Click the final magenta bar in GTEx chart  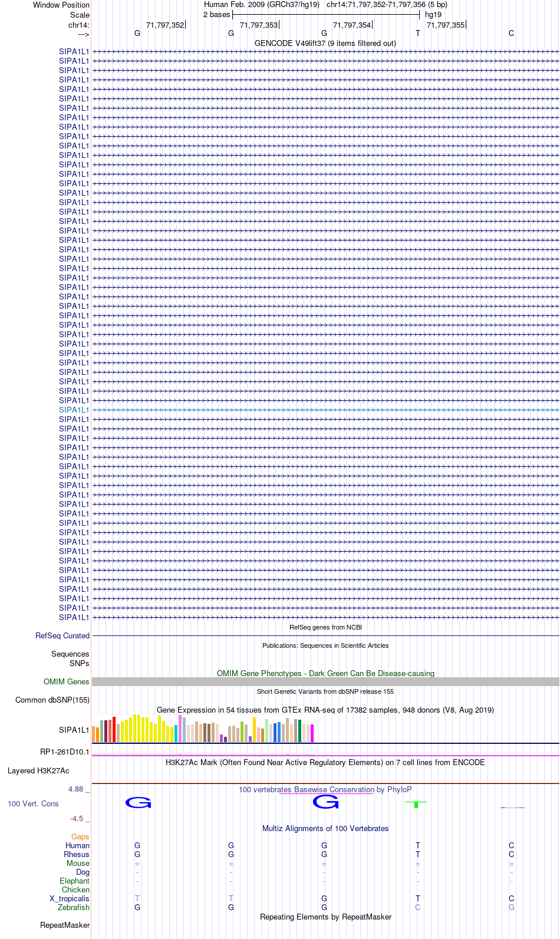click(x=312, y=733)
